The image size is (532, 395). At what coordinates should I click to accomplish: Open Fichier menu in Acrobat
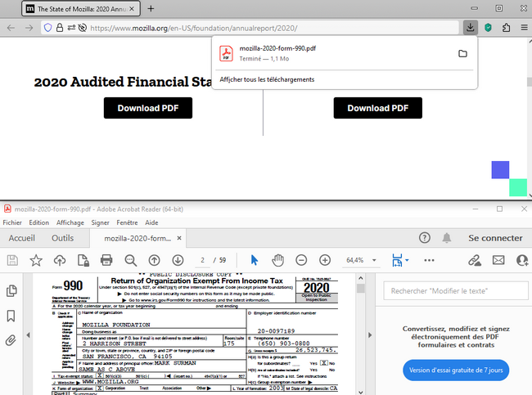[x=12, y=222]
